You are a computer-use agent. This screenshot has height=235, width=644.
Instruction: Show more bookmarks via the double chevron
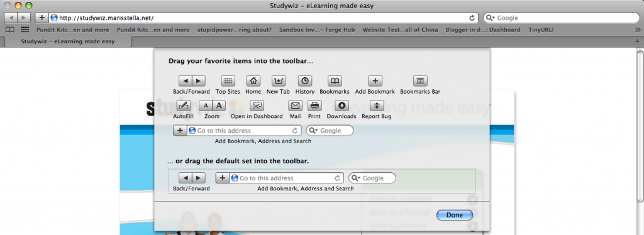pyautogui.click(x=638, y=30)
